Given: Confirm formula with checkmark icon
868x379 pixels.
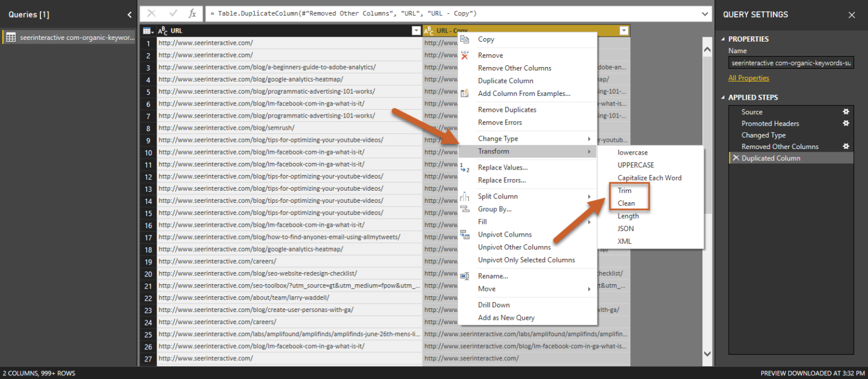Looking at the screenshot, I should [x=173, y=13].
